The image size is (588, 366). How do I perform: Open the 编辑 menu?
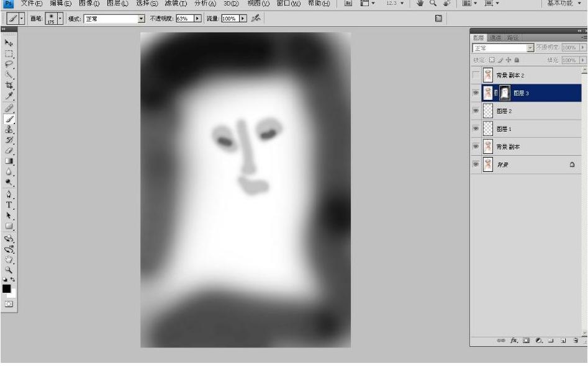coord(60,3)
